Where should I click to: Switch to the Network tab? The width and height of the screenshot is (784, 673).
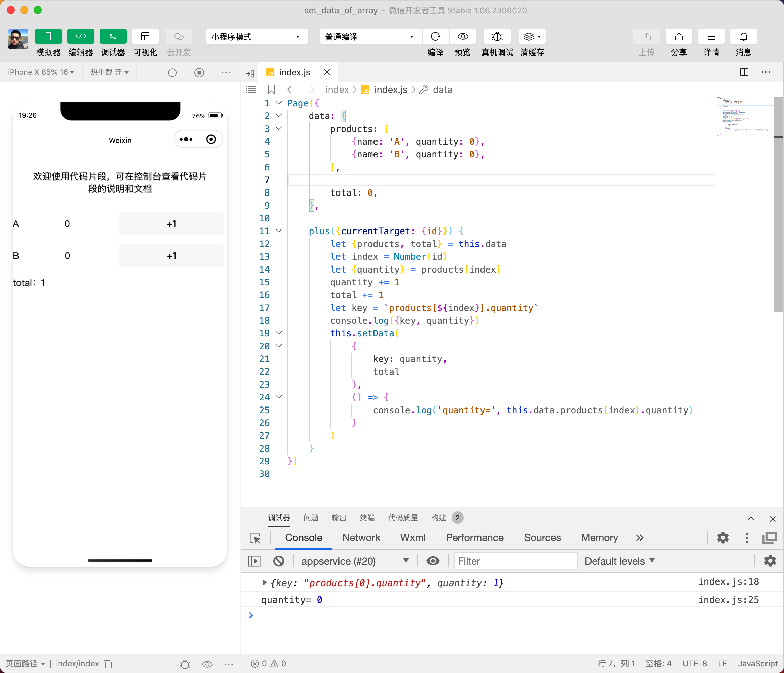click(x=361, y=538)
